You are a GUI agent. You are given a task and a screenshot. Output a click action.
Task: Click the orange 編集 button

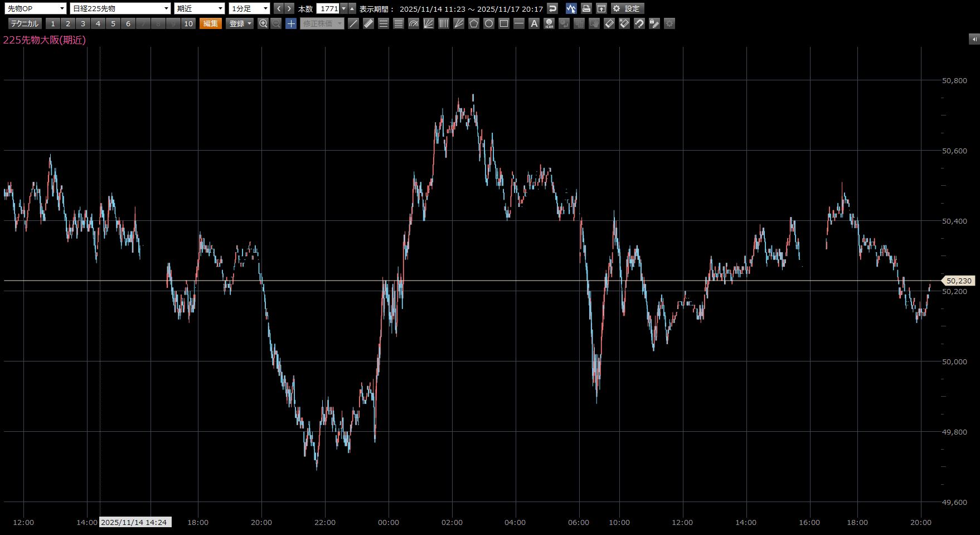point(211,23)
